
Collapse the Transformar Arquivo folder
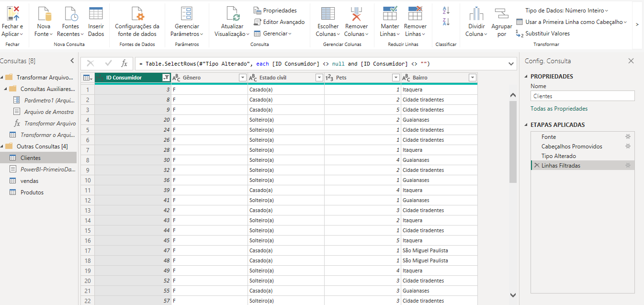(x=3, y=77)
